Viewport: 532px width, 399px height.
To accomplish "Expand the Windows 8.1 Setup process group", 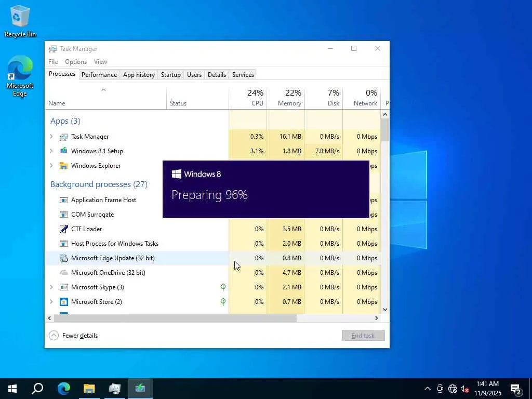I will click(x=51, y=151).
